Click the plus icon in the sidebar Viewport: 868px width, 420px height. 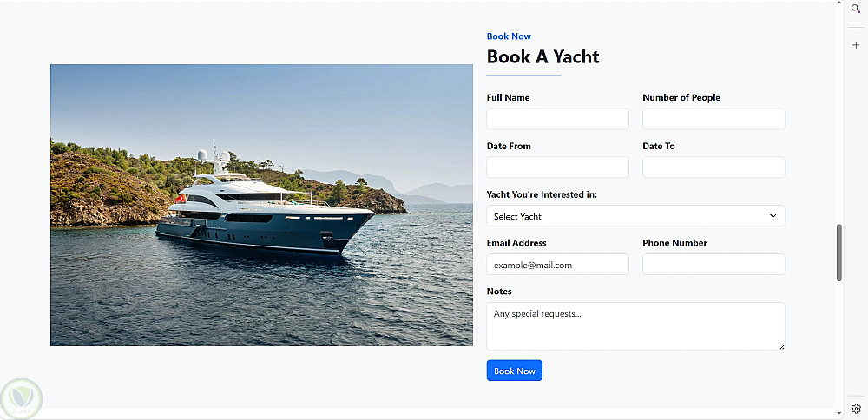(x=856, y=45)
